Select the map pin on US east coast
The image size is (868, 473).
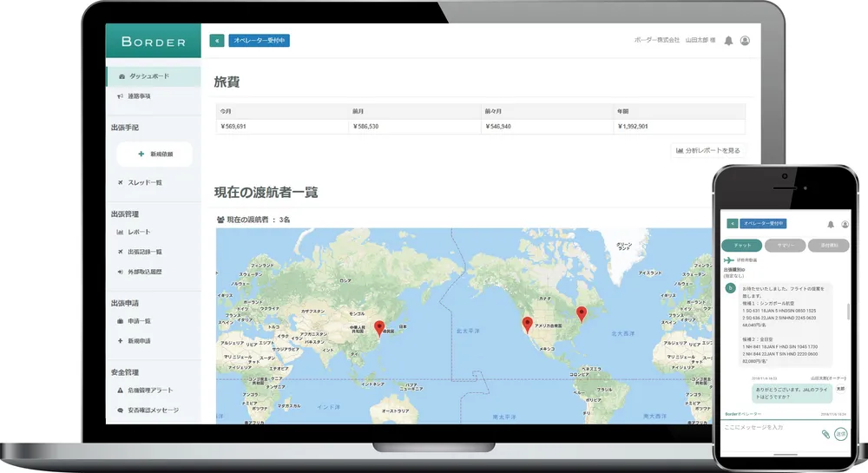(x=582, y=312)
